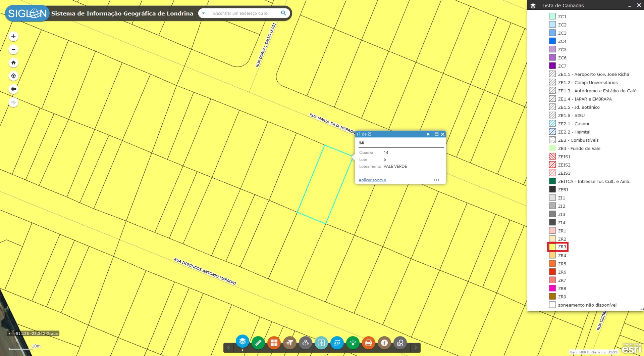Select the ZC4 blue legend swatch
The width and height of the screenshot is (644, 356).
point(552,41)
